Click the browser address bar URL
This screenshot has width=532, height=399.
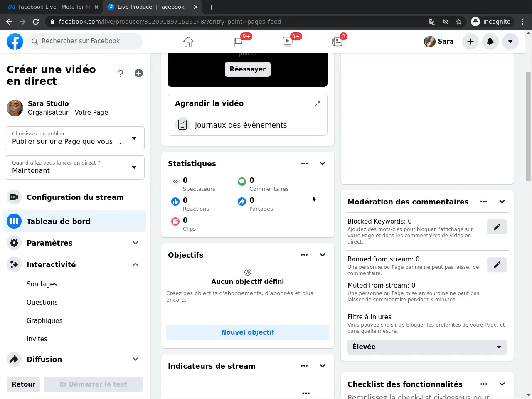pos(170,22)
